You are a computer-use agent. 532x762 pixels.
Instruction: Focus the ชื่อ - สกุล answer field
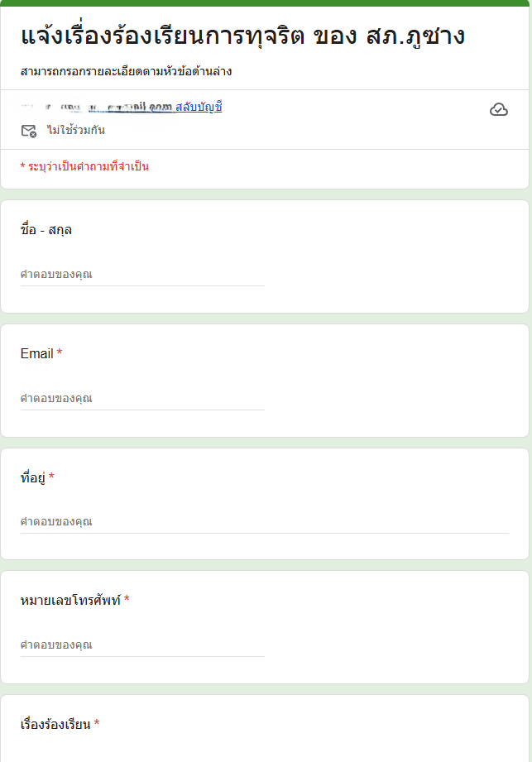point(142,275)
